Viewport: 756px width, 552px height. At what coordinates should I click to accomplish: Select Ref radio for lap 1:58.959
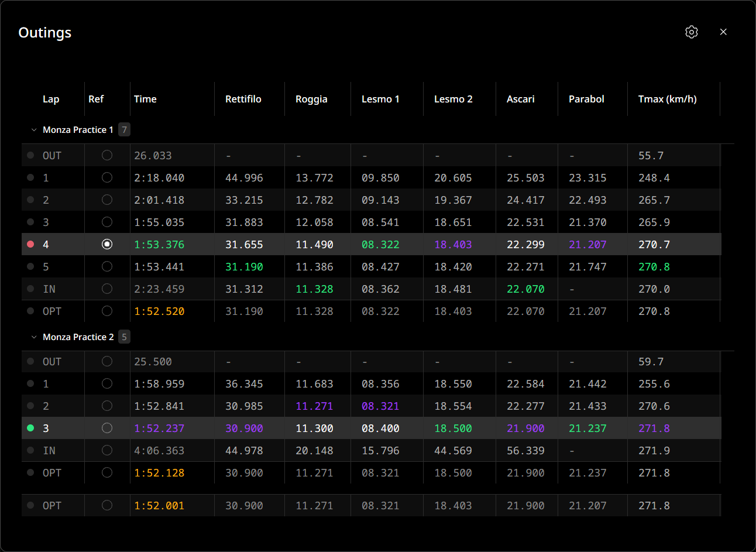(107, 383)
